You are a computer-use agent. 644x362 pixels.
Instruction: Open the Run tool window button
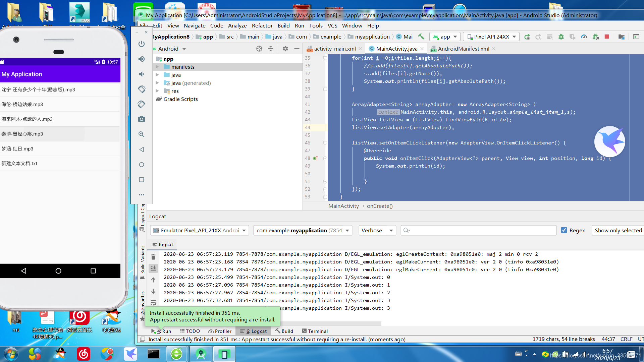tap(161, 331)
